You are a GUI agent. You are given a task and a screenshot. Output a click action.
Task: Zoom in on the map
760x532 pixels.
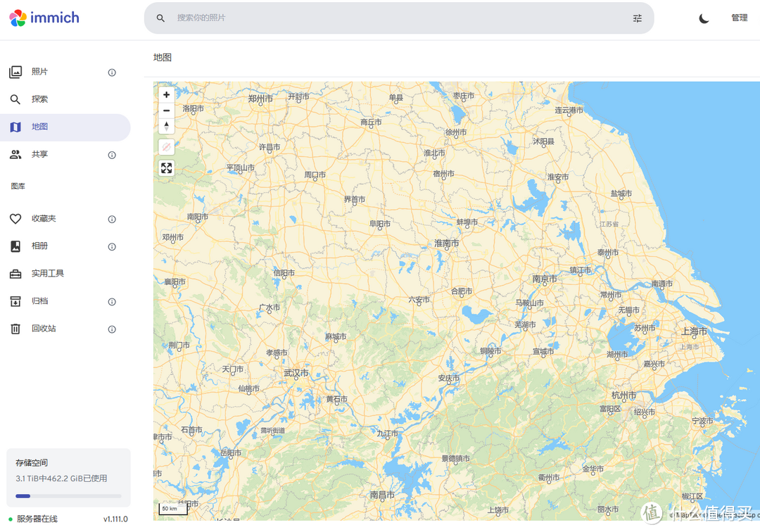[166, 95]
